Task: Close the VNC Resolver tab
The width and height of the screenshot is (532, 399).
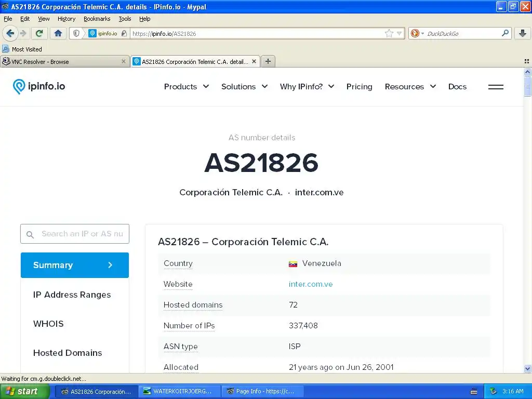Action: [x=124, y=61]
